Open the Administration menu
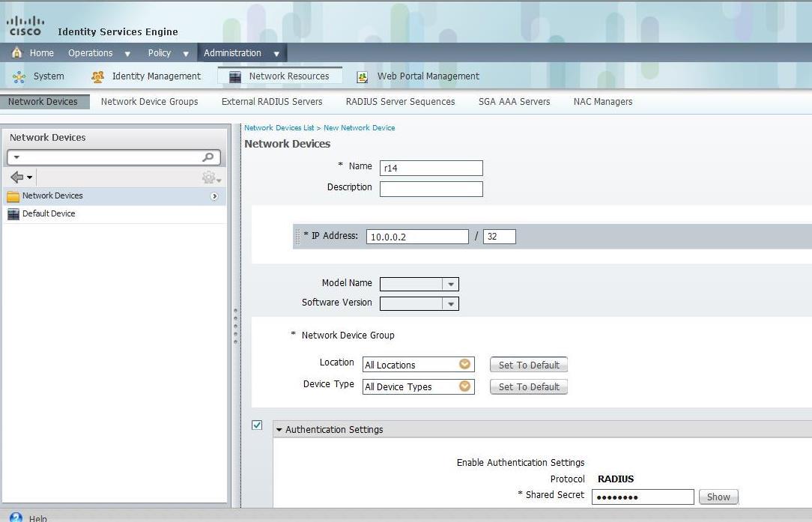The image size is (812, 522). (241, 53)
